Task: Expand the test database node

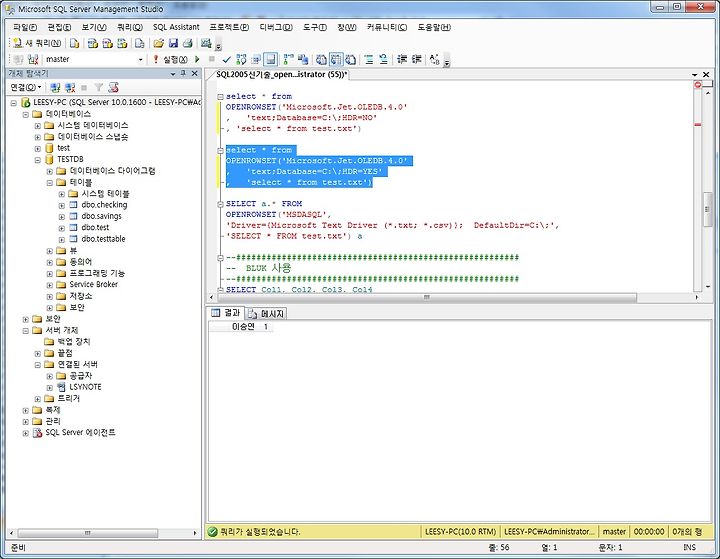Action: (38, 148)
